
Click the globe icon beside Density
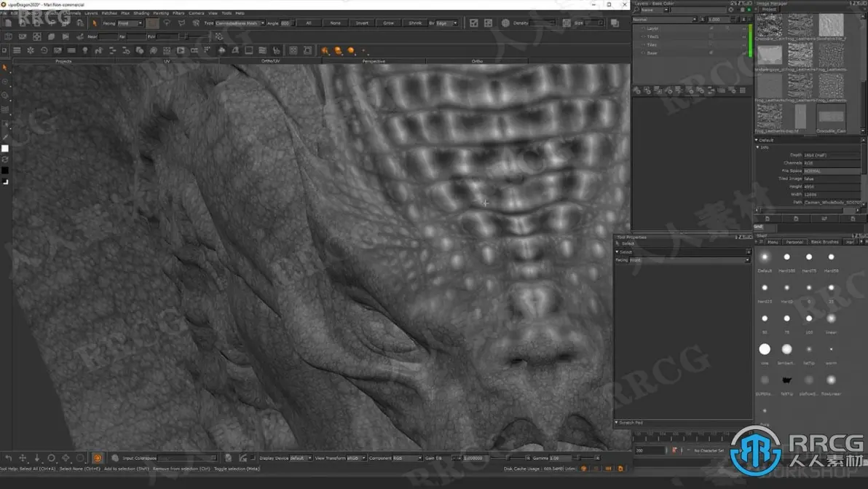505,23
